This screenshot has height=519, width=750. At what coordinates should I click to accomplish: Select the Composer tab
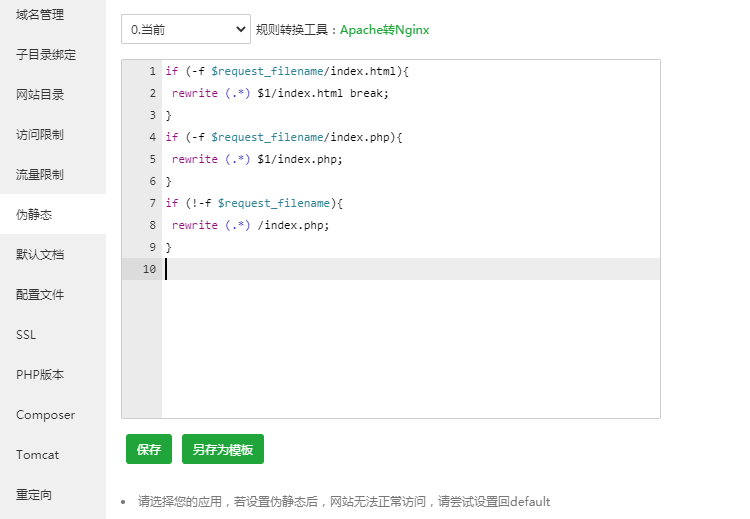[45, 415]
